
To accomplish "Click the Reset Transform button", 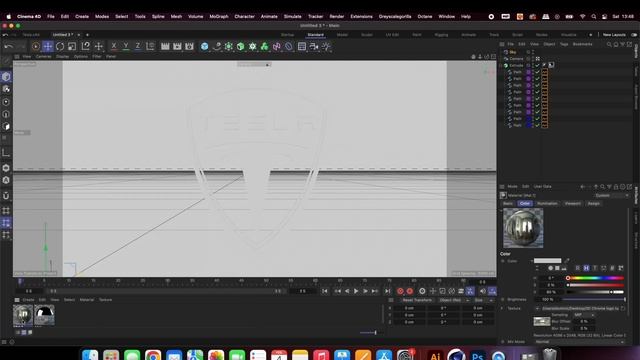I will tap(417, 300).
